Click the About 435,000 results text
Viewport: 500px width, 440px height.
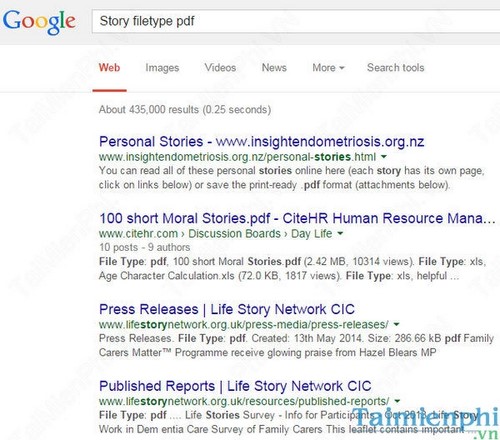tap(185, 110)
